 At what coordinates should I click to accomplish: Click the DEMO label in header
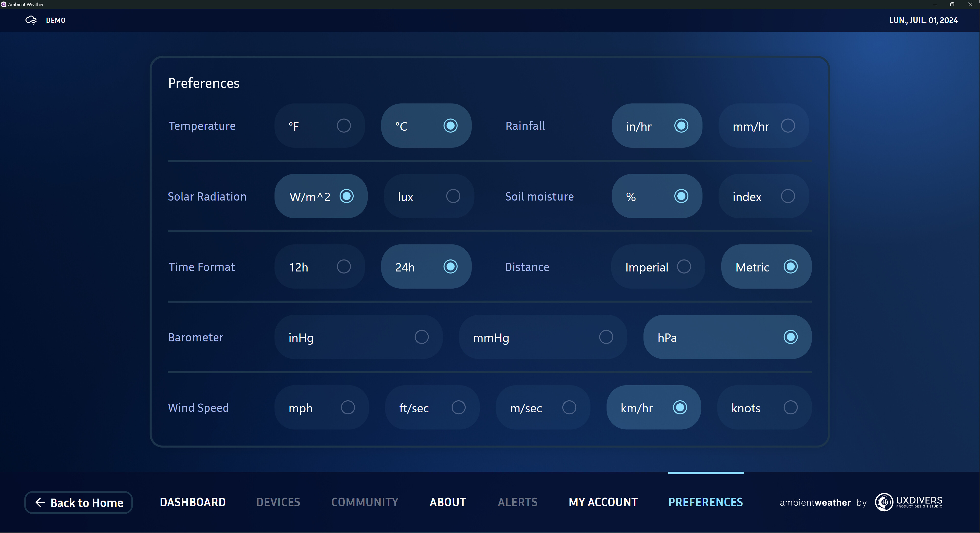[56, 20]
